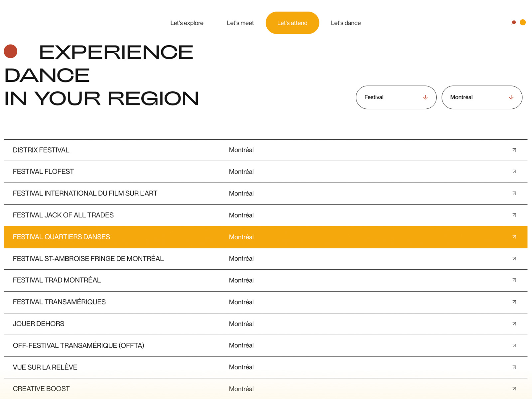Screen dimensions: 532x399
Task: Click the down arrow in Festival filter
Action: [x=425, y=97]
